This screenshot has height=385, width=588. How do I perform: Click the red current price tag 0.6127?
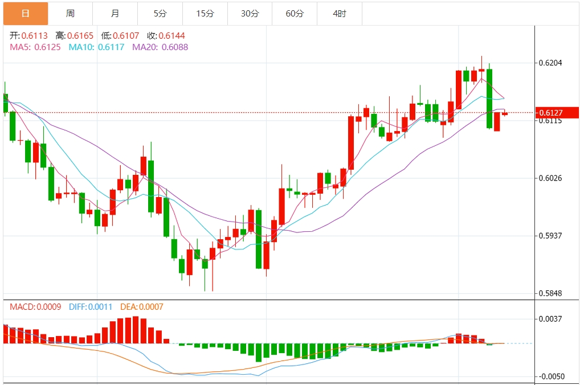click(x=557, y=112)
